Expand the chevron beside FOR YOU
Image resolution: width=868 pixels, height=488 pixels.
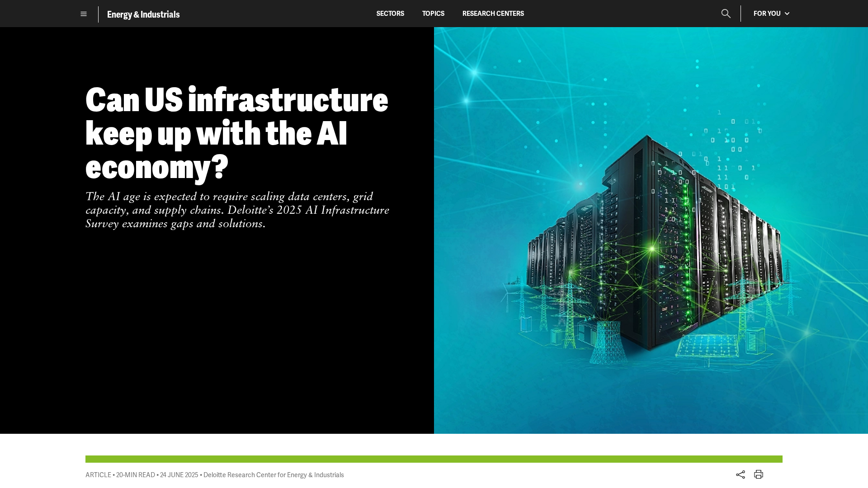coord(787,14)
